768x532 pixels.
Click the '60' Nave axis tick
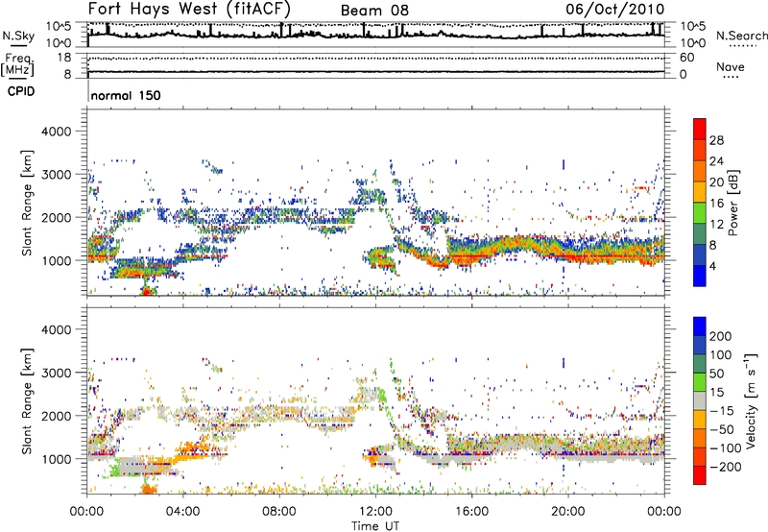pos(686,58)
